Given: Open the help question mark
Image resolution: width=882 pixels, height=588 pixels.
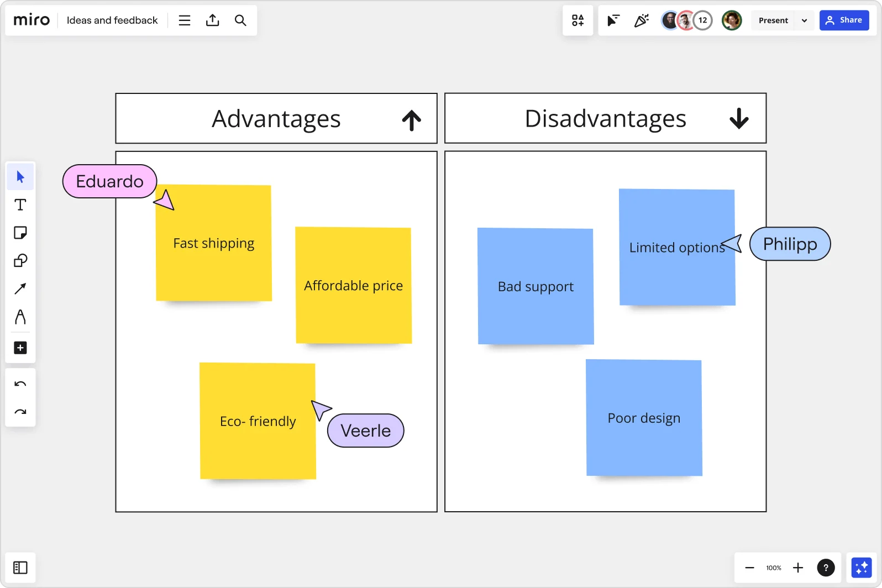Looking at the screenshot, I should (826, 568).
